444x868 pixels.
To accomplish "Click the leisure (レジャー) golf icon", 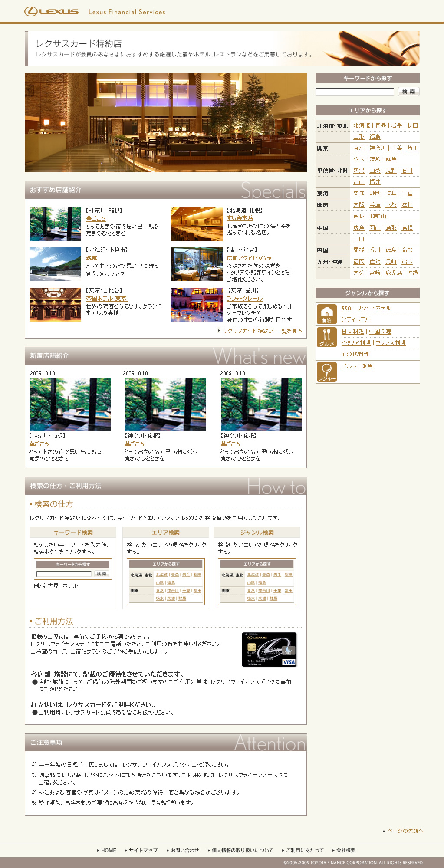I will tap(326, 372).
